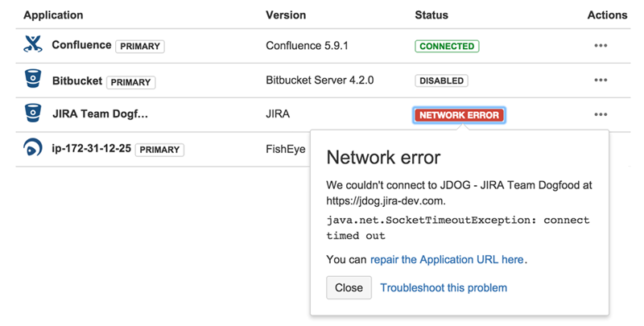Screen dimensions: 644x326
Task: Click the Confluence 5.9.1 version text
Action: (x=307, y=46)
